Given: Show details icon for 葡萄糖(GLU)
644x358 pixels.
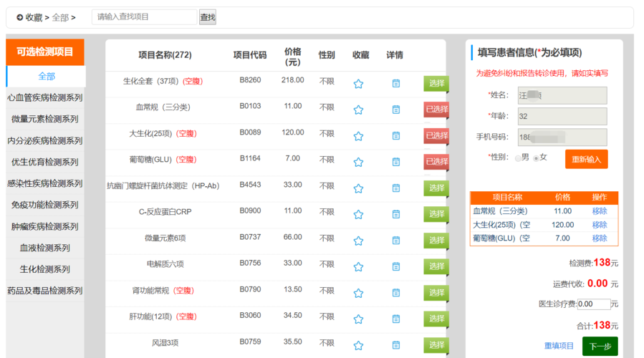Looking at the screenshot, I should click(x=396, y=162).
